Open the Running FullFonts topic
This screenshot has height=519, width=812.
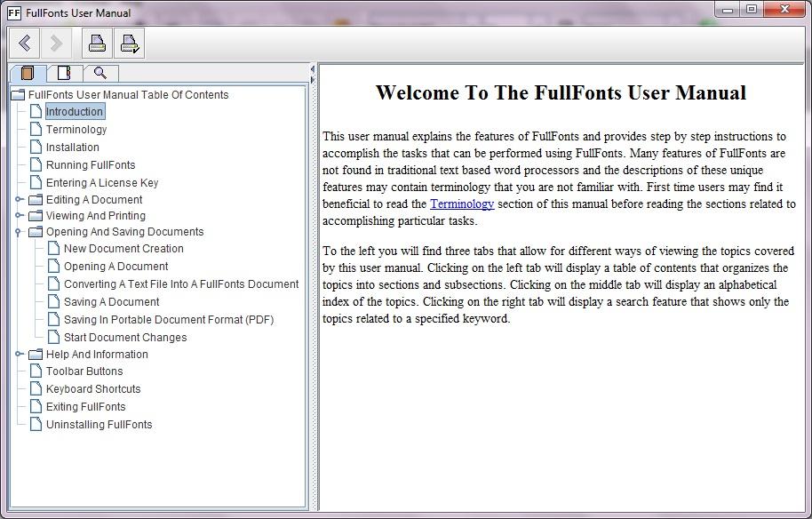(91, 164)
